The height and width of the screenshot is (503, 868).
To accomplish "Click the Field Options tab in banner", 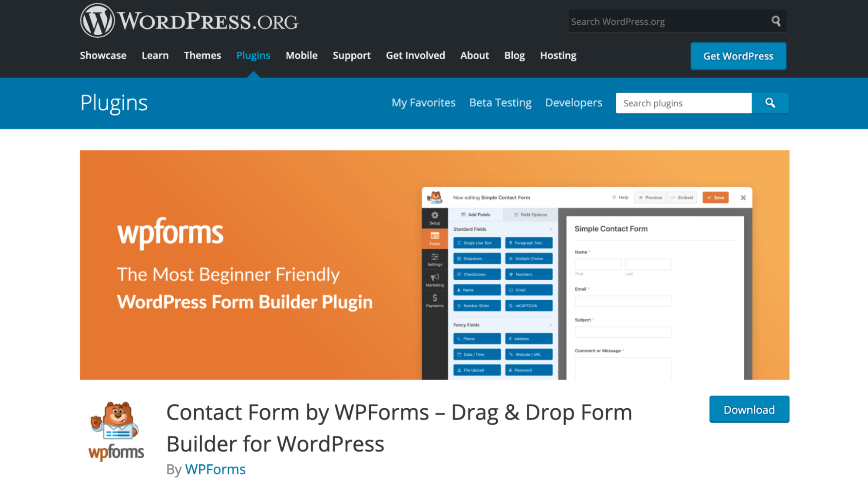I will pyautogui.click(x=530, y=215).
